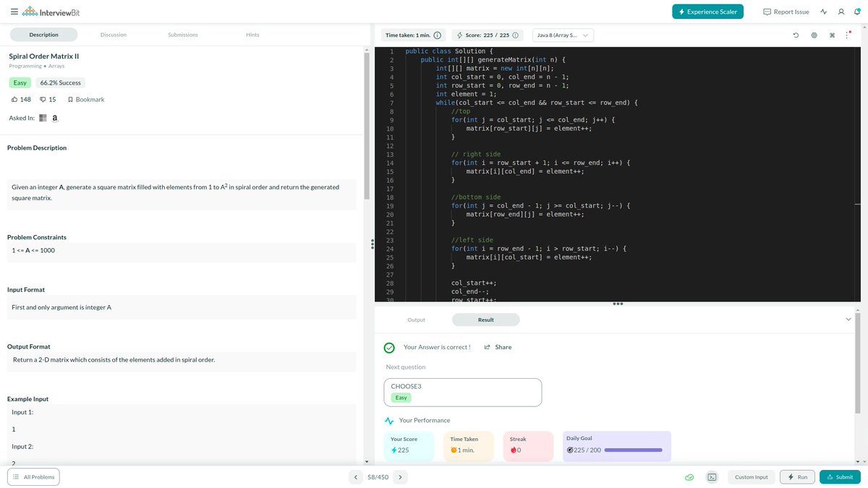Reset code with the undo arrow icon
Image resolution: width=868 pixels, height=488 pixels.
[796, 35]
